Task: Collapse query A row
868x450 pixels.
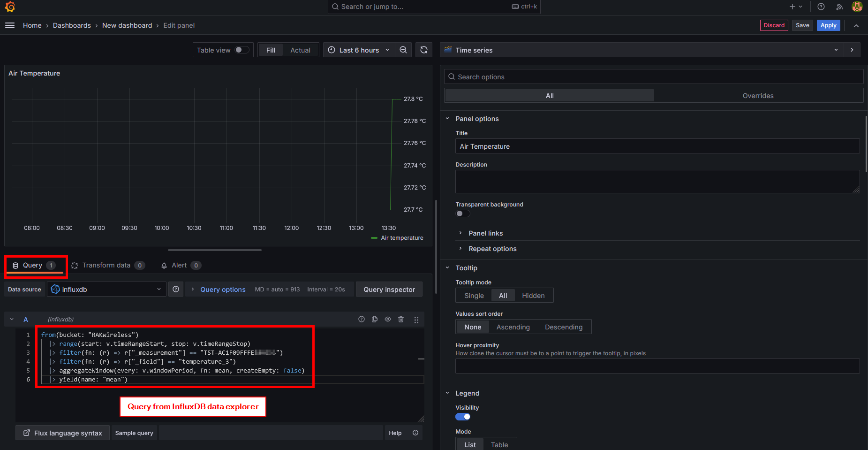Action: (x=12, y=319)
